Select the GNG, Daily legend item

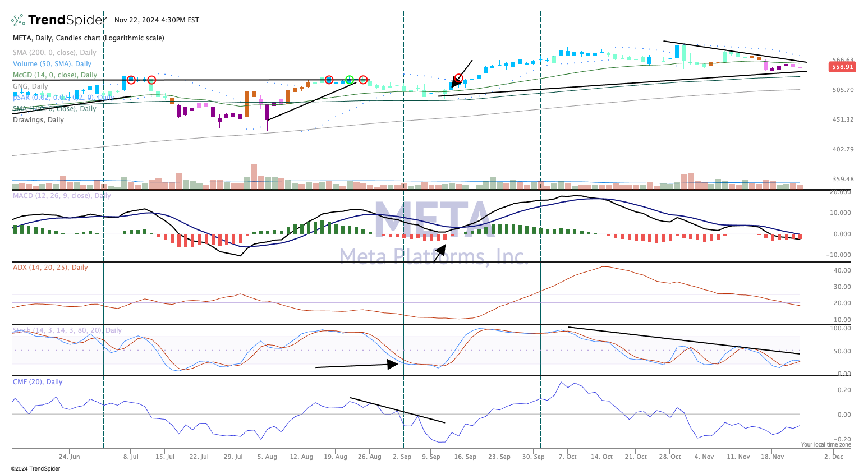pyautogui.click(x=30, y=86)
